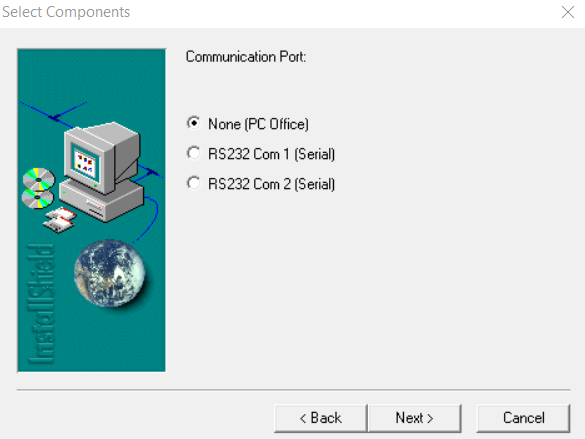Viewport: 585px width, 439px height.
Task: Click the Select Components title text
Action: tap(66, 12)
